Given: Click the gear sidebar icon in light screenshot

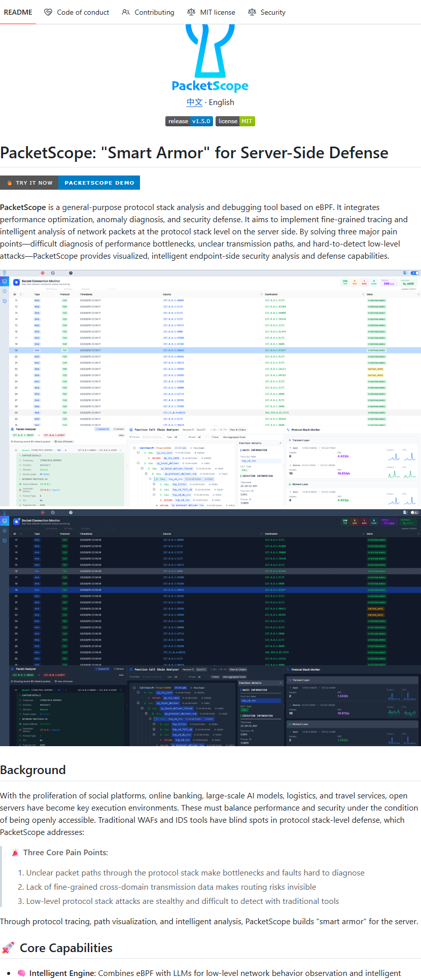Looking at the screenshot, I should pyautogui.click(x=5, y=291).
